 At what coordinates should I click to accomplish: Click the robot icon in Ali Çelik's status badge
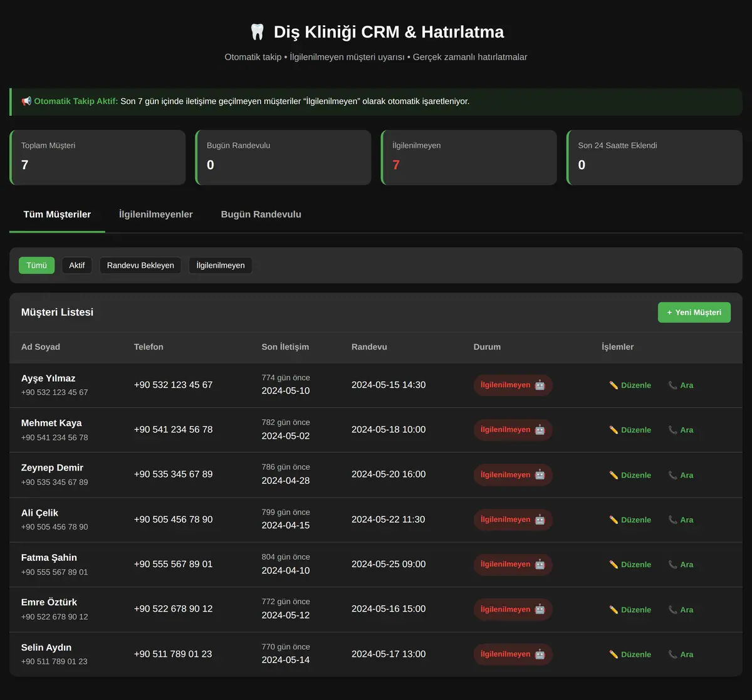click(540, 520)
